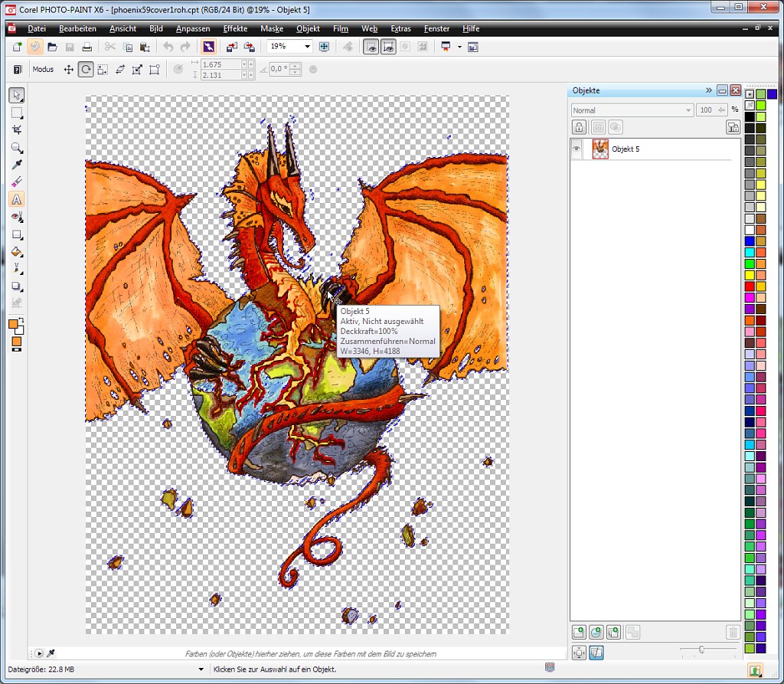Click the new lens button in docker
784x684 pixels.
coord(596,632)
